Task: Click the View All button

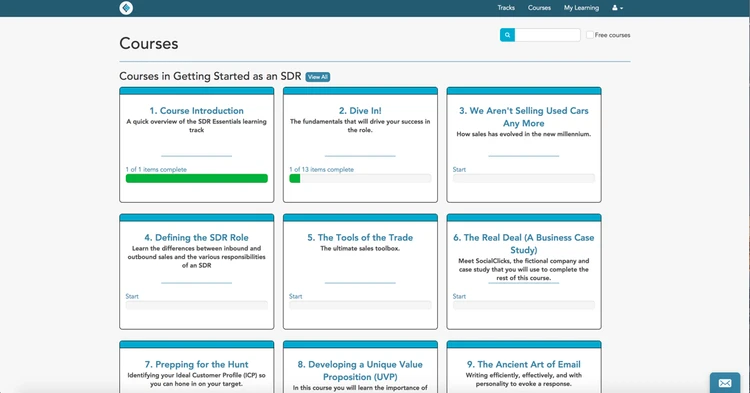Action: (x=318, y=77)
